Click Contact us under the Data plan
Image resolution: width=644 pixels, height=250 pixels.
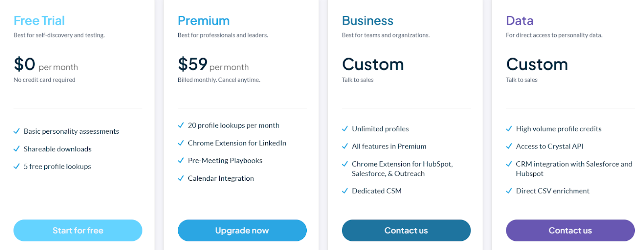click(x=570, y=230)
